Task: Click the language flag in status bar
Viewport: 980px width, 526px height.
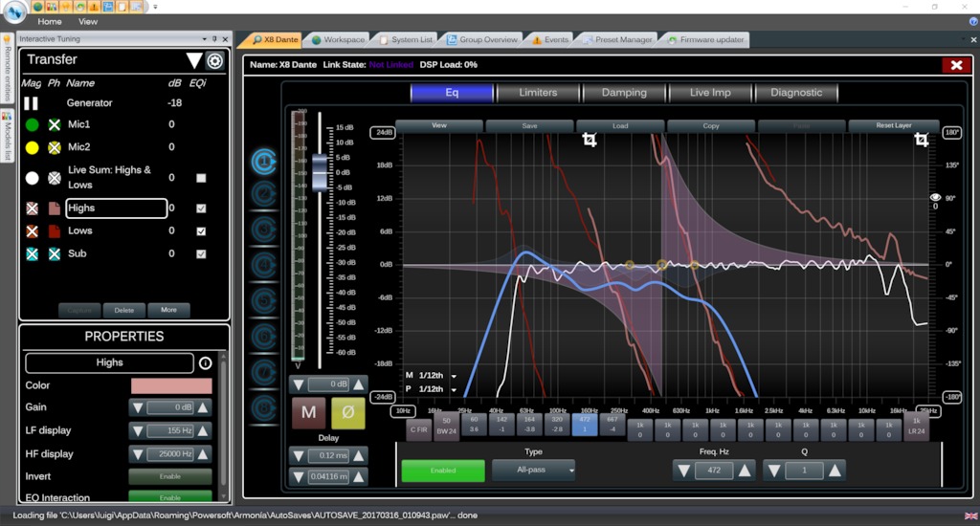Action: (970, 516)
